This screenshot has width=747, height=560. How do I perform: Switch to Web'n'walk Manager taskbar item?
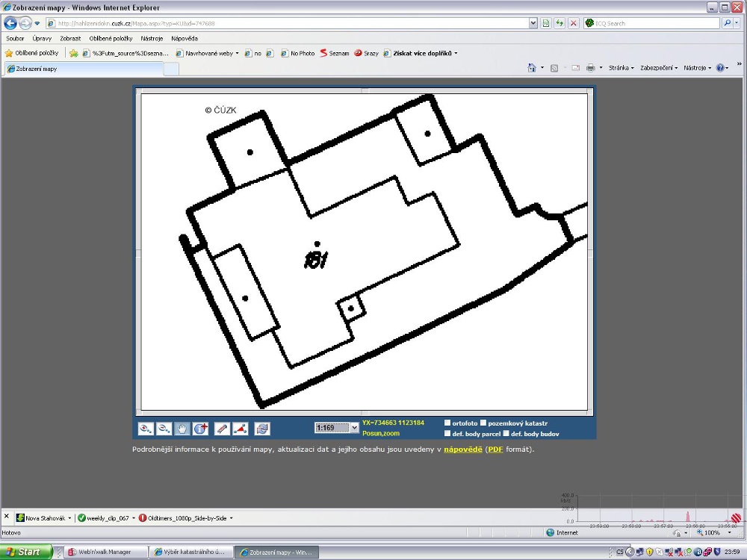tap(99, 552)
